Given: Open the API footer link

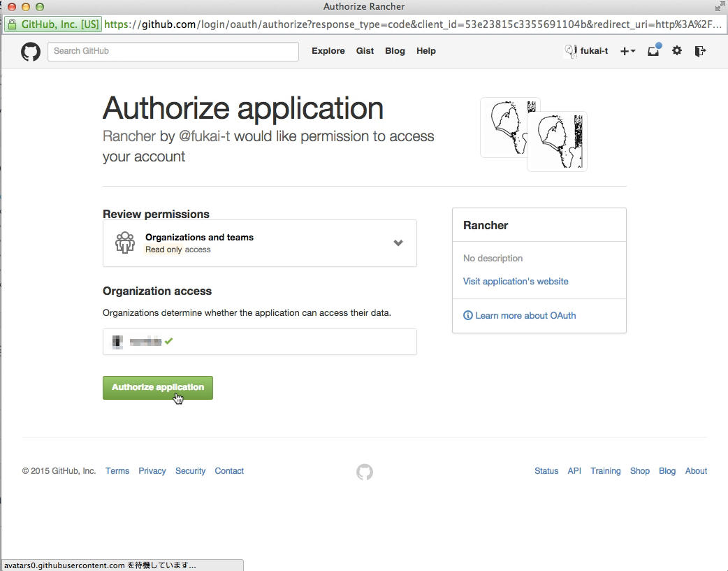Looking at the screenshot, I should click(574, 470).
